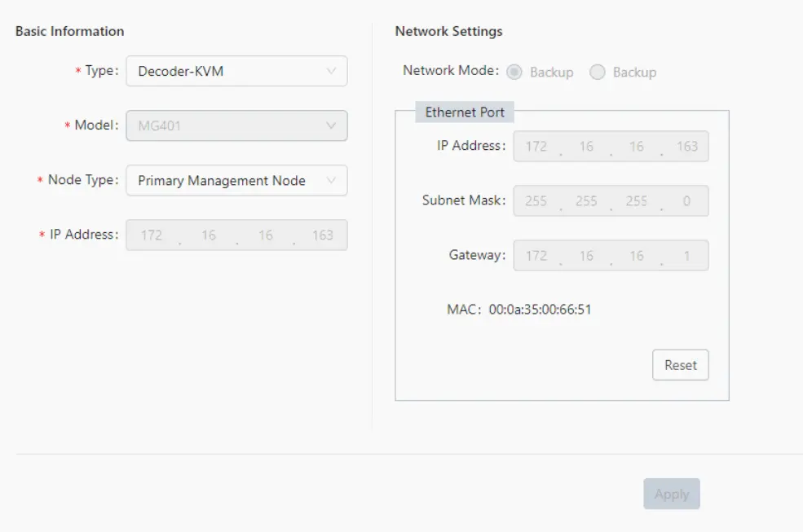The height and width of the screenshot is (532, 803).
Task: Click the Apply button
Action: 671,494
